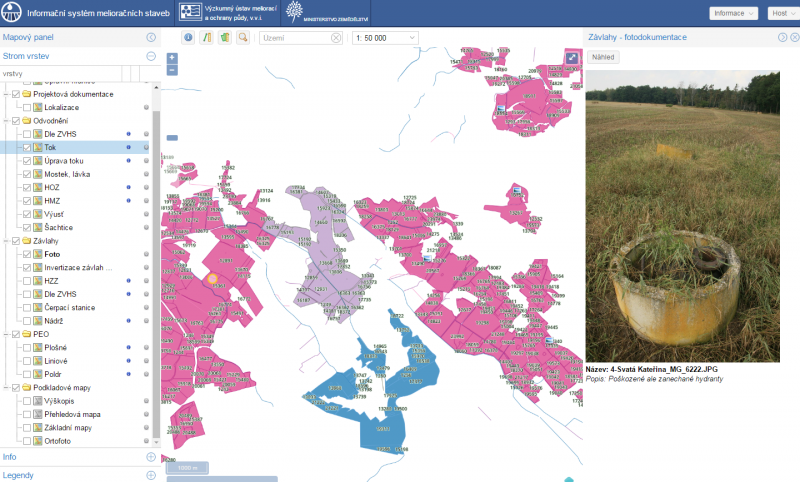
Task: Zoom out with the minus map button
Action: [172, 70]
